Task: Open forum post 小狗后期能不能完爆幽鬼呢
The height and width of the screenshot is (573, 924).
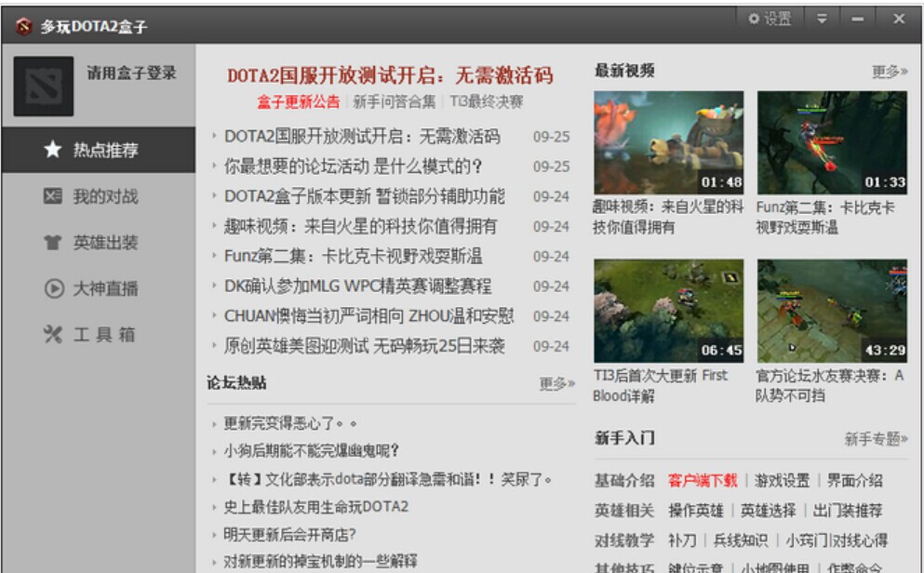Action: point(311,451)
